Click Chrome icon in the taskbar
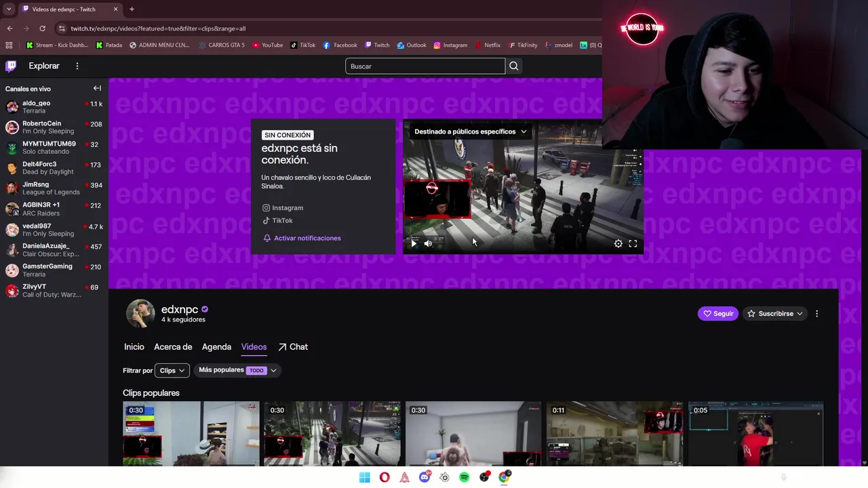Image resolution: width=868 pixels, height=488 pixels. pos(504,477)
